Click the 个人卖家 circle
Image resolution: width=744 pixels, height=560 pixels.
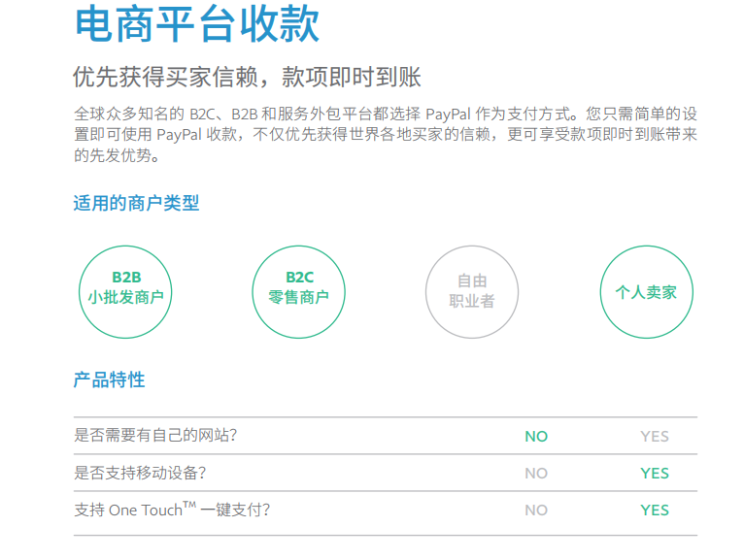click(646, 291)
